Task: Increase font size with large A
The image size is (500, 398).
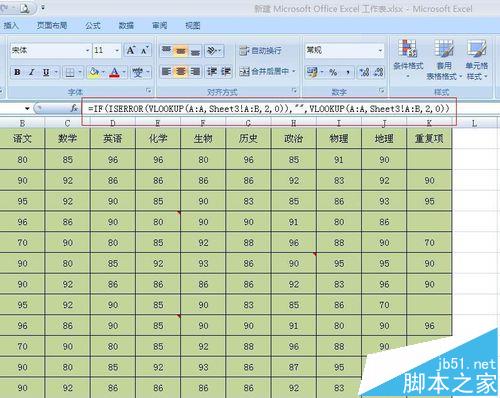Action: tap(130, 51)
